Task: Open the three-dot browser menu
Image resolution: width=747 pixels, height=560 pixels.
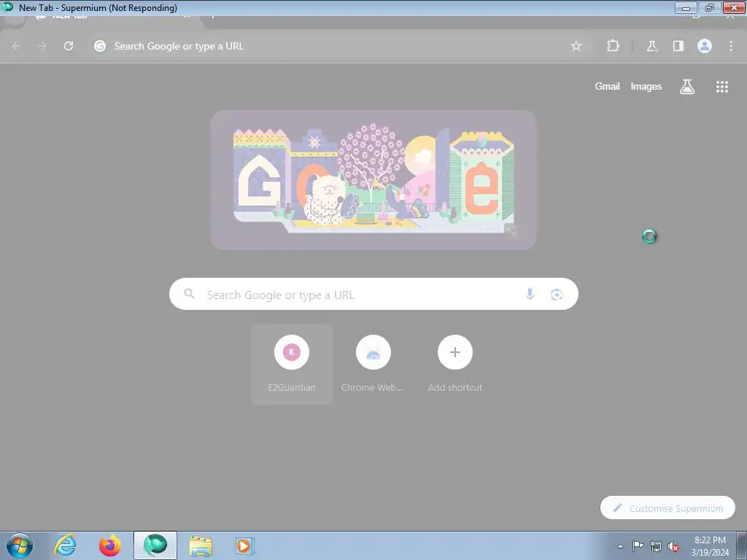Action: [x=731, y=46]
